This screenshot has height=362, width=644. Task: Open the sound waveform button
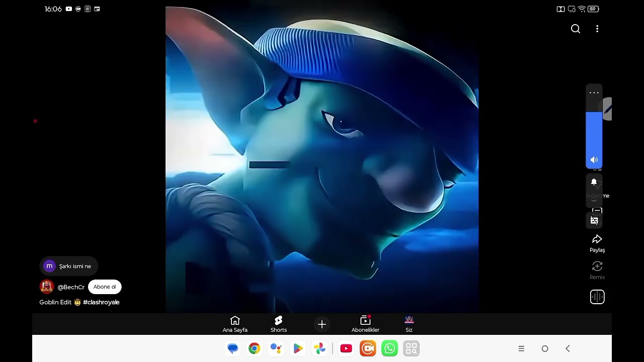(597, 297)
